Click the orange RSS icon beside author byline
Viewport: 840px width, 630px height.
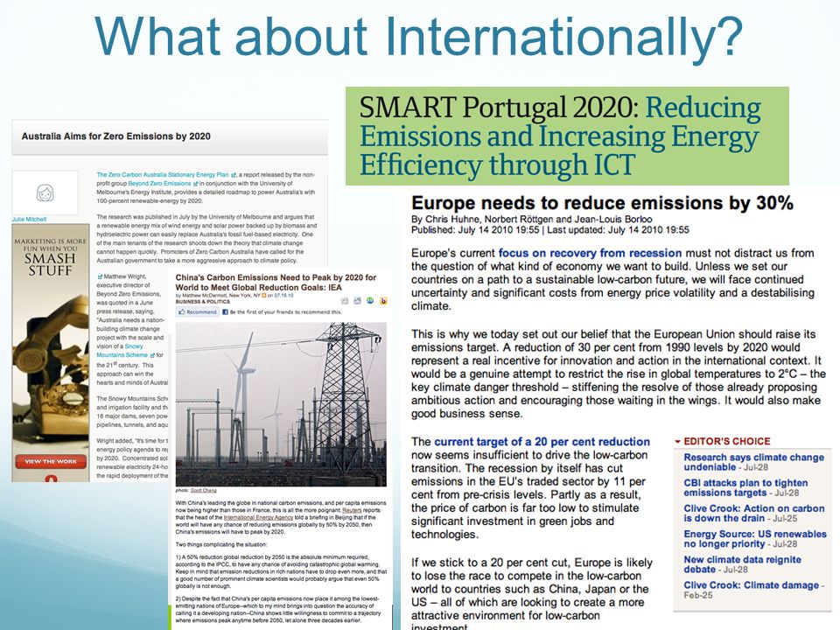click(264, 295)
